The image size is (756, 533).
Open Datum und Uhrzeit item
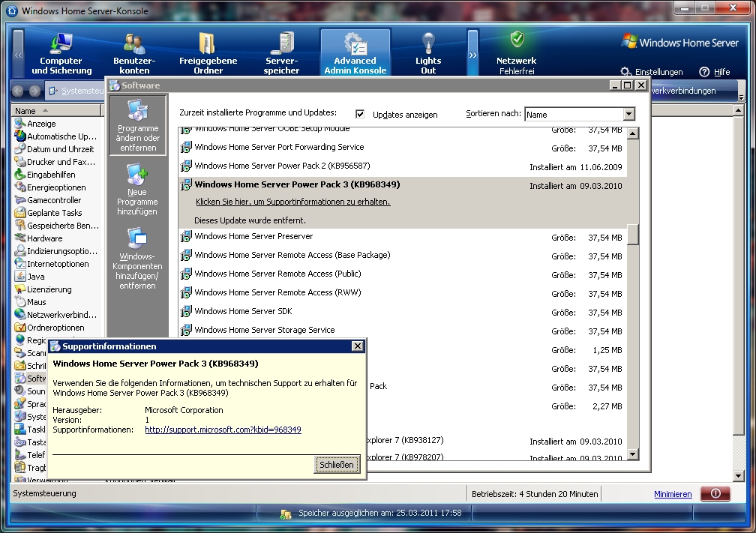55,149
